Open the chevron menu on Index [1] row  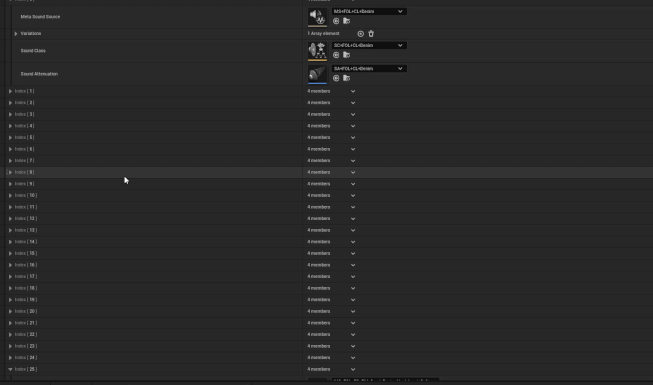click(353, 91)
